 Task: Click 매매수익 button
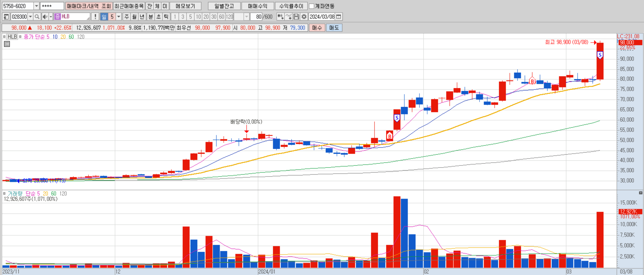click(258, 6)
